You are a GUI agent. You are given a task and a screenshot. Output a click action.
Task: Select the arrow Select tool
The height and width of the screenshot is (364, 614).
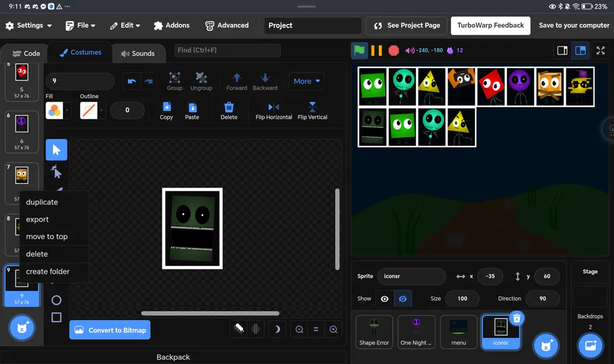57,149
